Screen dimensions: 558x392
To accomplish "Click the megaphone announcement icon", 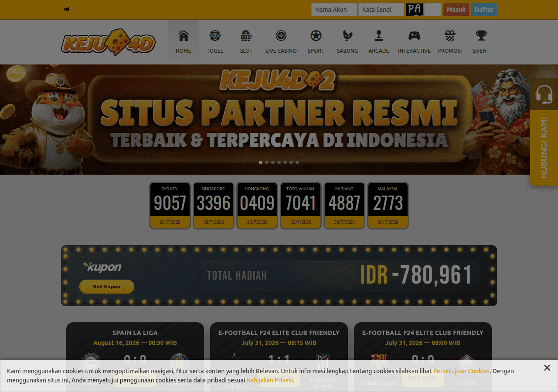I will point(67,9).
